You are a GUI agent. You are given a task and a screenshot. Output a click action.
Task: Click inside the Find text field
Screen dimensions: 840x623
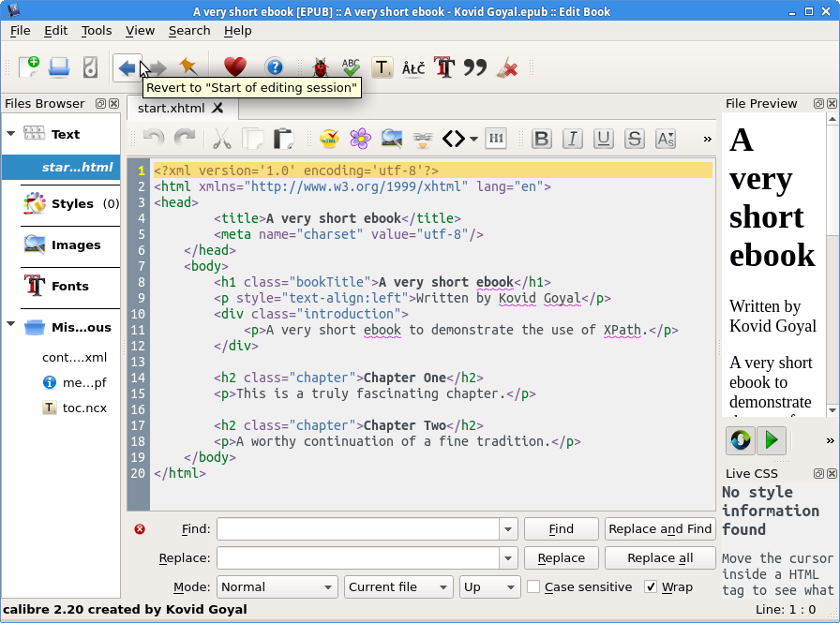358,529
